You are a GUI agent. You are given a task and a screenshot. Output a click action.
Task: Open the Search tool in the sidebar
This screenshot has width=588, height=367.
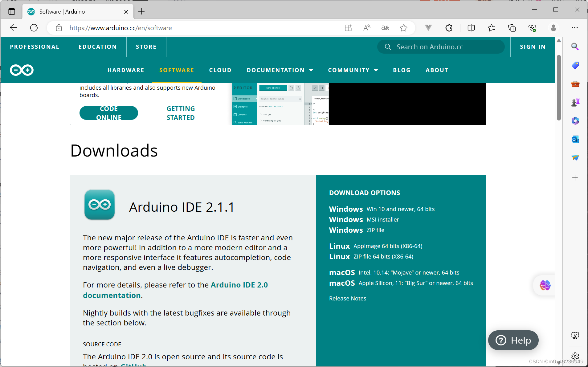(x=575, y=47)
